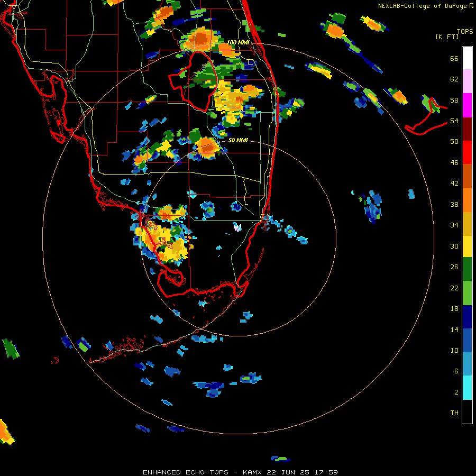Image resolution: width=476 pixels, height=476 pixels.
Task: Click the 18 value on the legend
Action: pos(454,309)
